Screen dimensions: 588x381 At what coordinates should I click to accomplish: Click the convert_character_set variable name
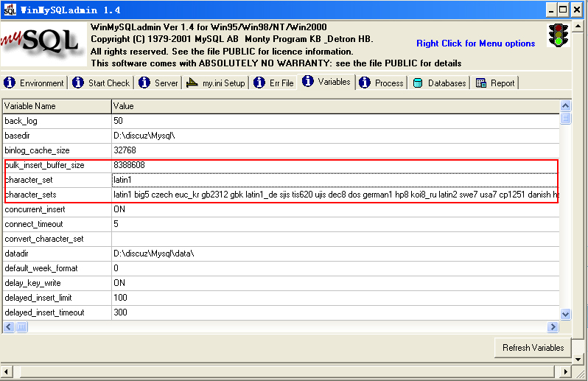44,239
